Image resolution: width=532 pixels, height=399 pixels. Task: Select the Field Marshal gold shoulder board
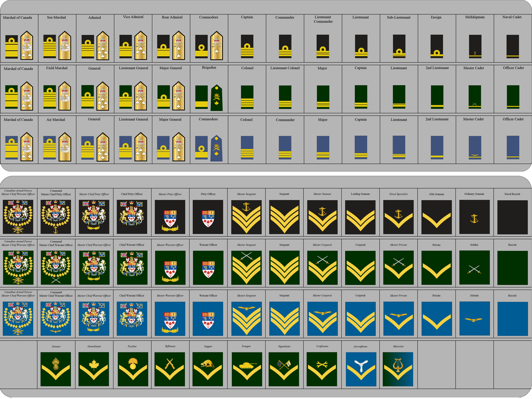tap(65, 96)
